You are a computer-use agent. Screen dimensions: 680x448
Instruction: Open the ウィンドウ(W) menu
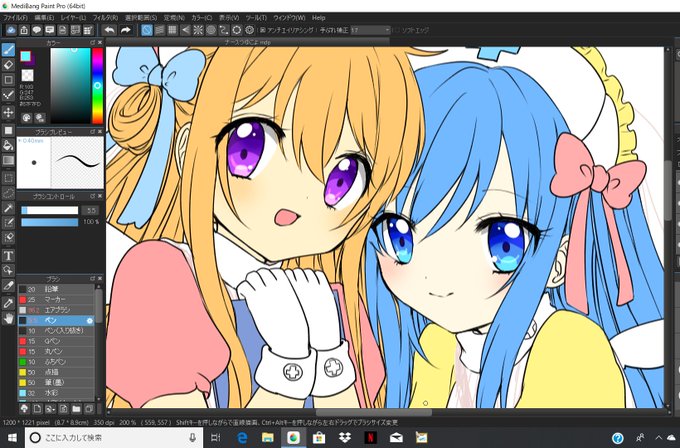point(289,18)
